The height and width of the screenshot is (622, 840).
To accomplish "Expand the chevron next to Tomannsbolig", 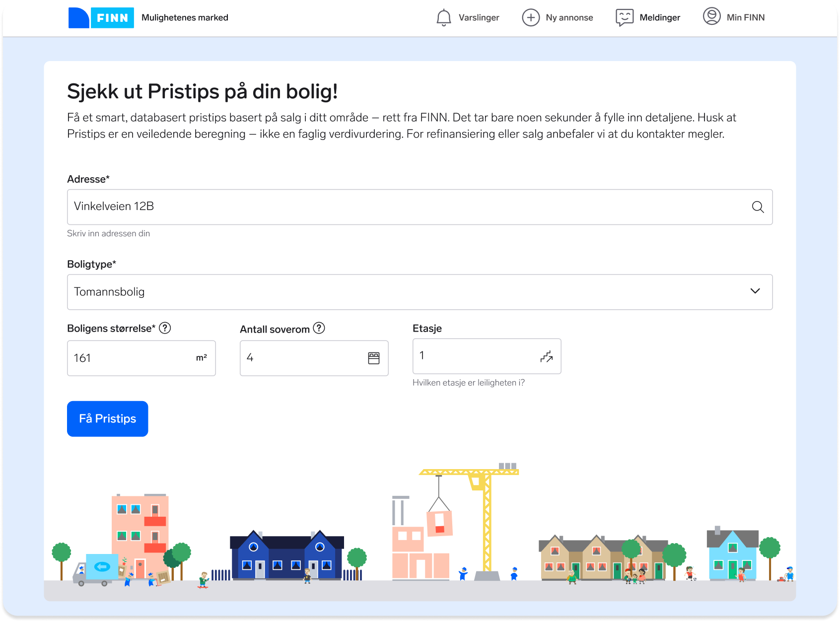I will click(x=756, y=292).
